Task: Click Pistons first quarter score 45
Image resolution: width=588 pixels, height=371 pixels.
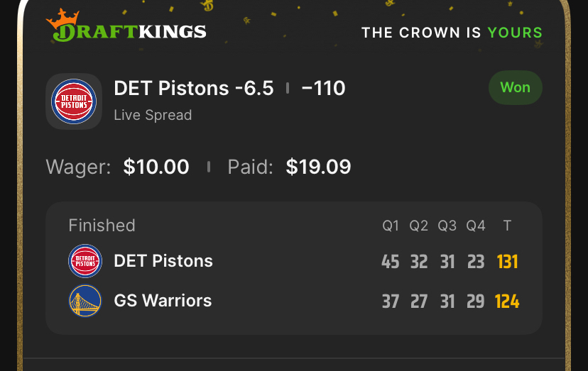Action: (x=391, y=262)
